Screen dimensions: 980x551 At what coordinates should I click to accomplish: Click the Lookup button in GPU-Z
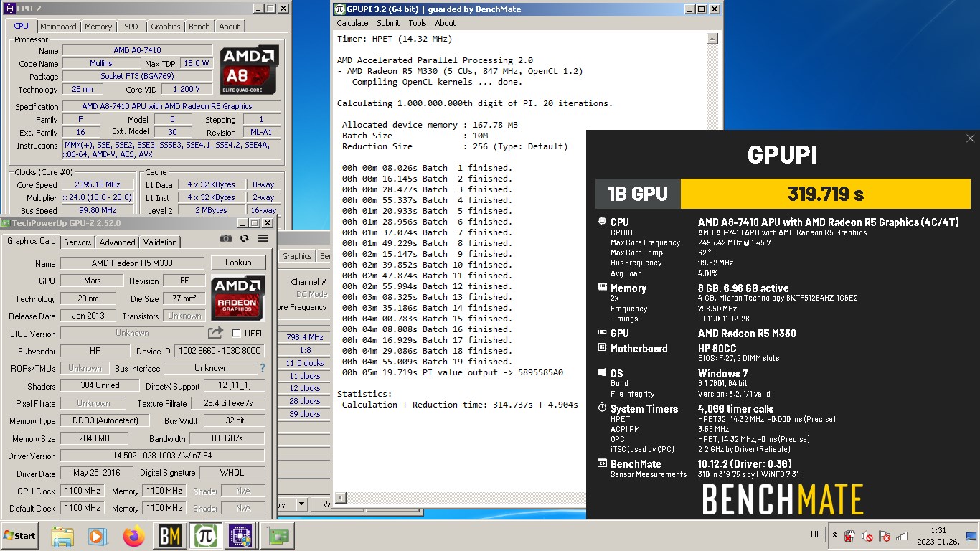click(238, 263)
